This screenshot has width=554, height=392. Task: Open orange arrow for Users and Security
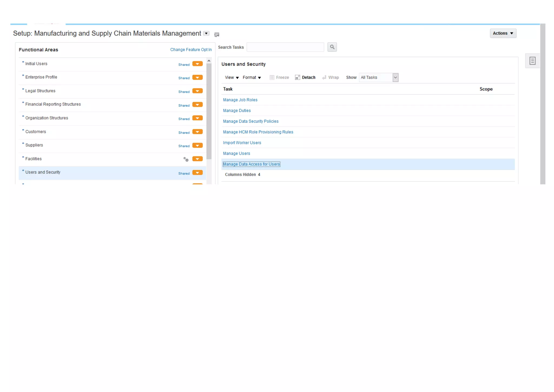[x=197, y=173]
